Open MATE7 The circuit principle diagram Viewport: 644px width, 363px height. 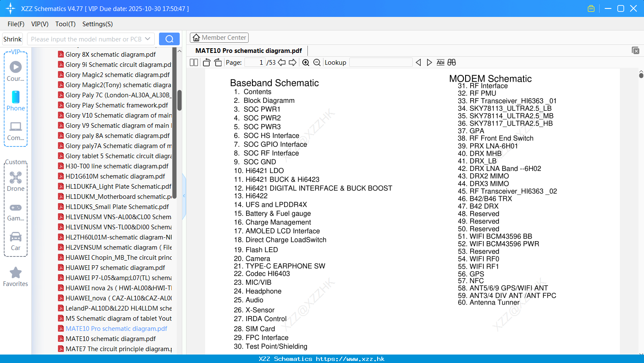[118, 349]
